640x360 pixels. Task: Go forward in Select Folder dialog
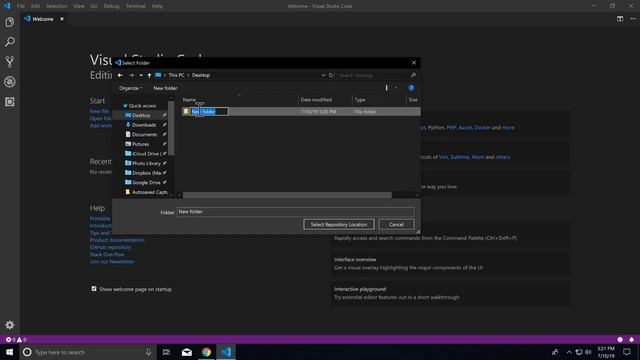[x=131, y=75]
